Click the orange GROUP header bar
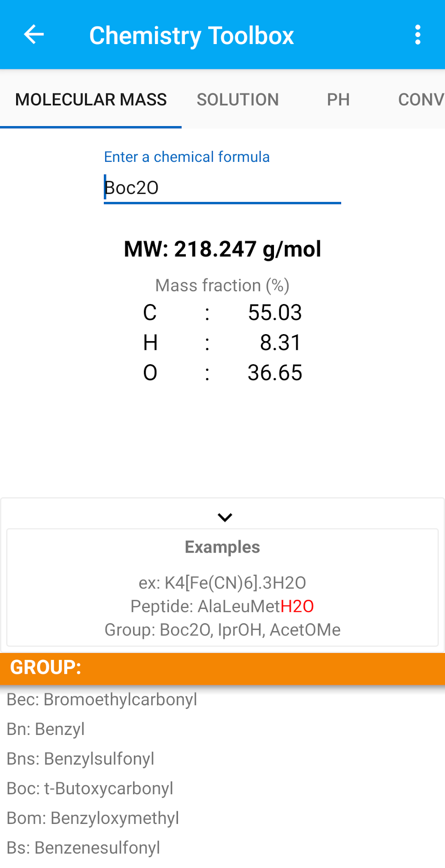 click(x=222, y=667)
